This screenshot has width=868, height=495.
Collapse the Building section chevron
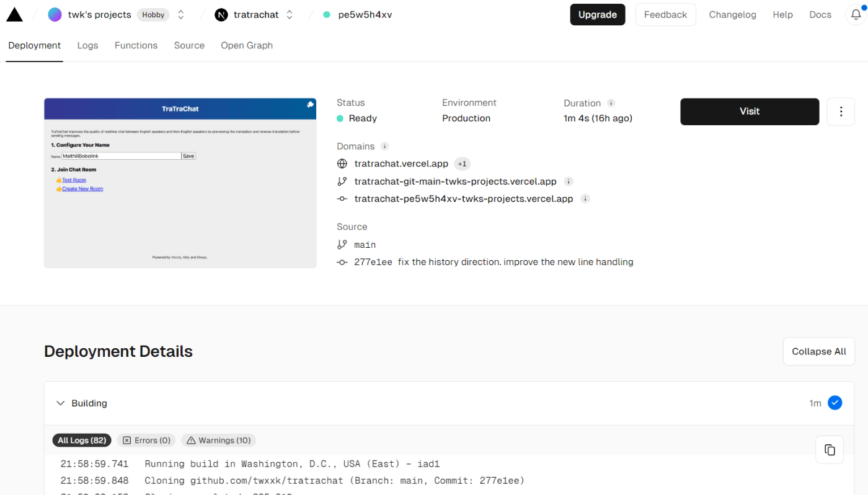coord(60,403)
